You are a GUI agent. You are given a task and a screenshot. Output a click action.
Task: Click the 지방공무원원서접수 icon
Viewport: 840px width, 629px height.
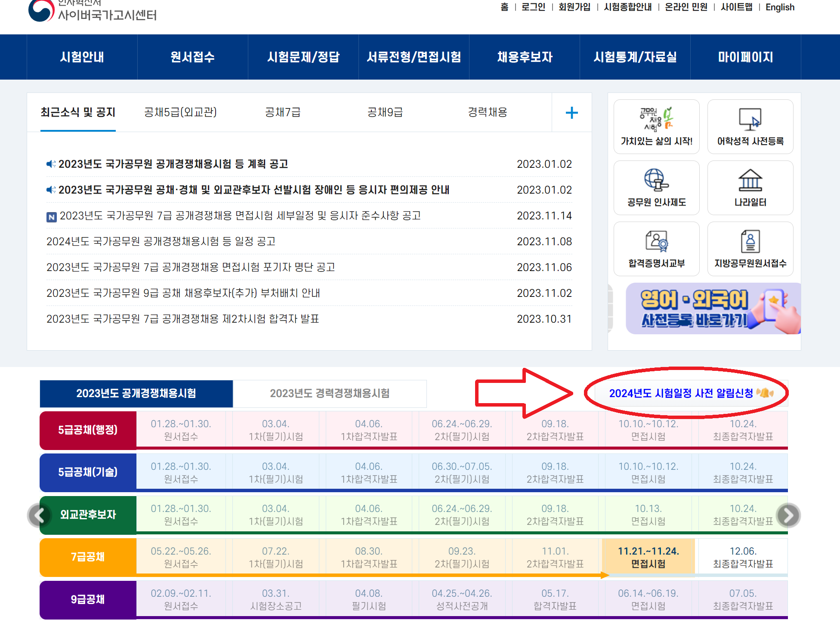pyautogui.click(x=750, y=248)
